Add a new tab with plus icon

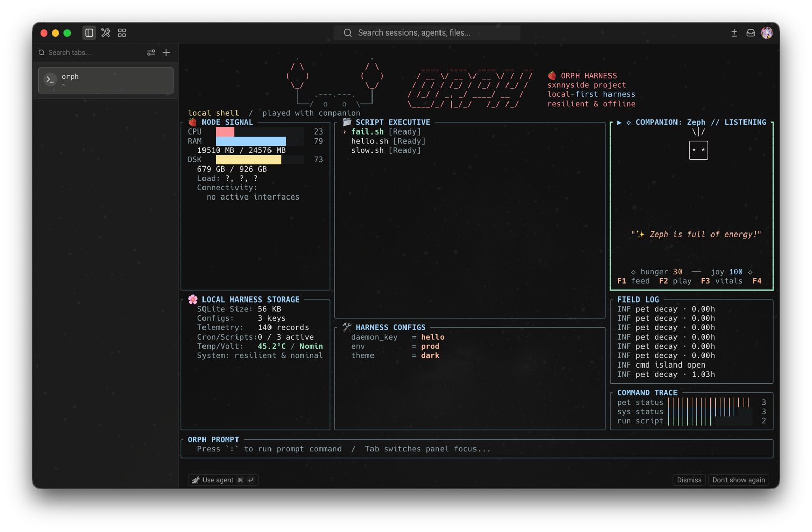[x=166, y=53]
